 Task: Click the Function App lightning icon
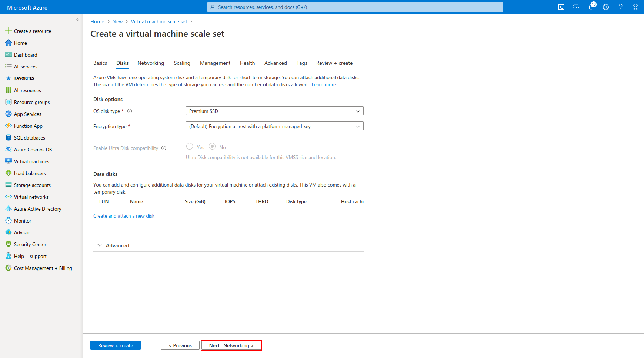pyautogui.click(x=9, y=126)
